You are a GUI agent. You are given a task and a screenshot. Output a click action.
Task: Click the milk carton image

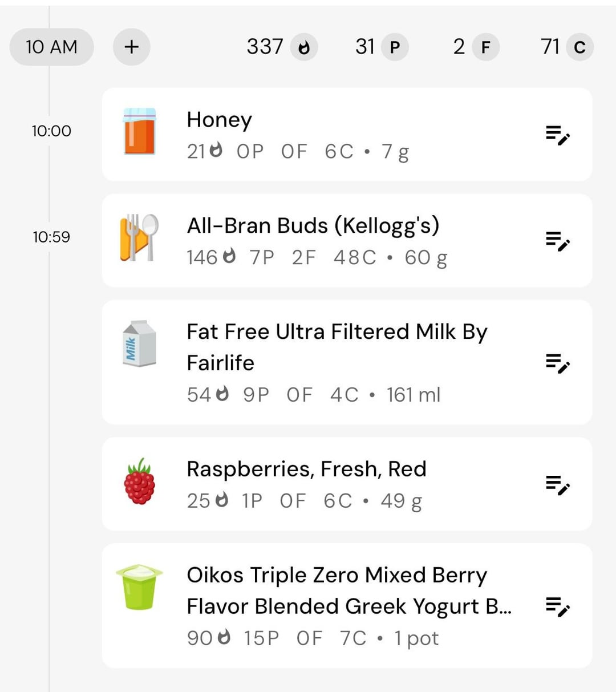[x=139, y=343]
